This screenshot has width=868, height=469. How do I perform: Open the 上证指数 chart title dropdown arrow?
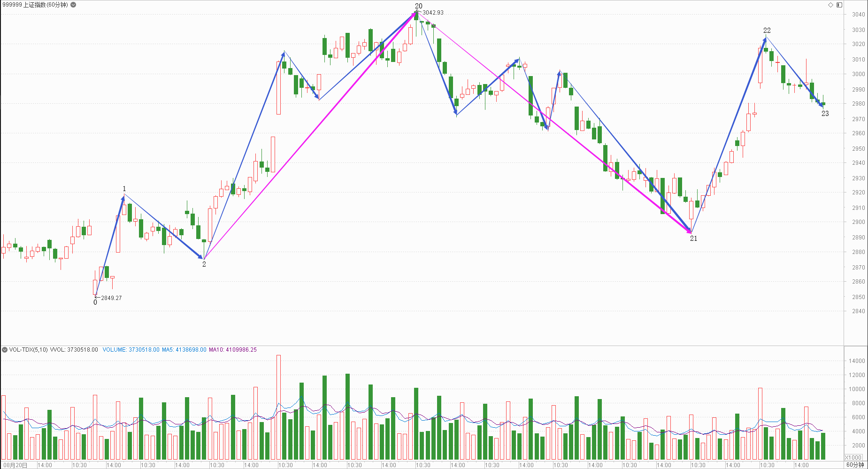coord(73,5)
